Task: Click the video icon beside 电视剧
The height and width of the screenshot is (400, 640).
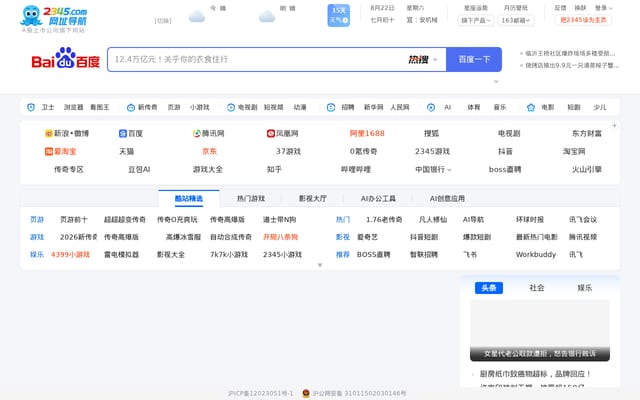Action: 231,107
